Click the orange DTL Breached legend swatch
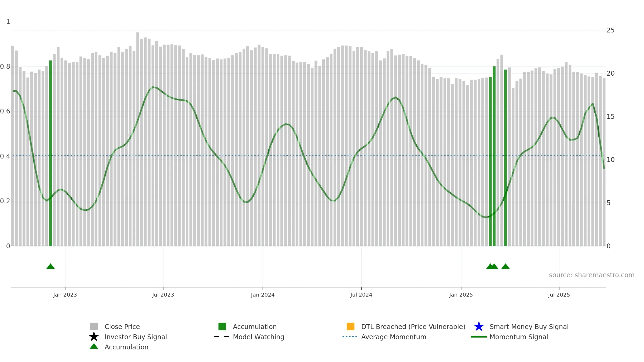 350,327
